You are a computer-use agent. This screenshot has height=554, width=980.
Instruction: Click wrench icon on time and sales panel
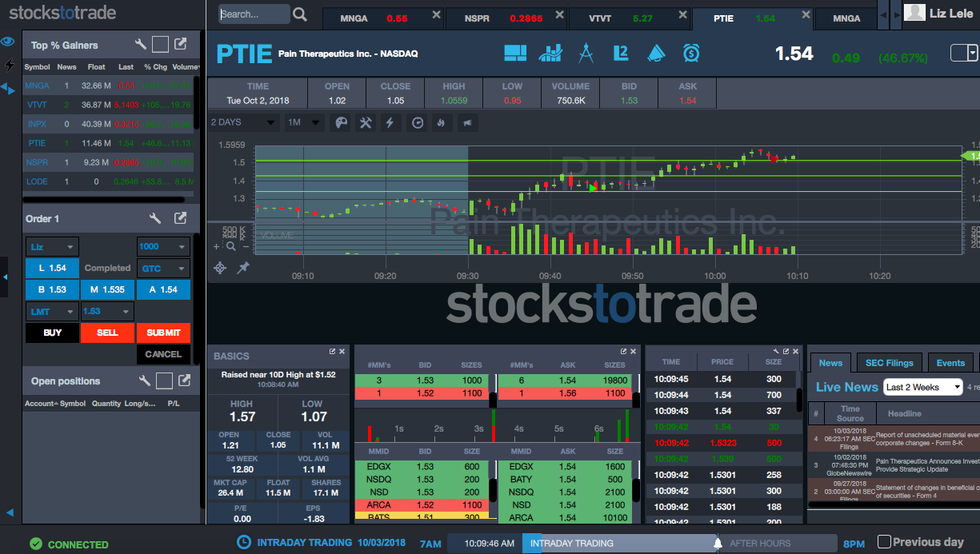coord(775,351)
